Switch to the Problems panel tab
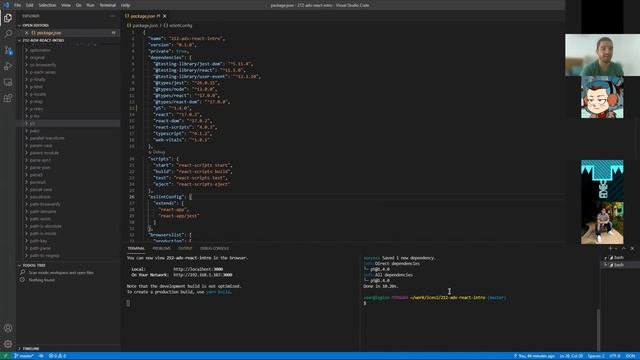This screenshot has width=640, height=360. tap(161, 248)
